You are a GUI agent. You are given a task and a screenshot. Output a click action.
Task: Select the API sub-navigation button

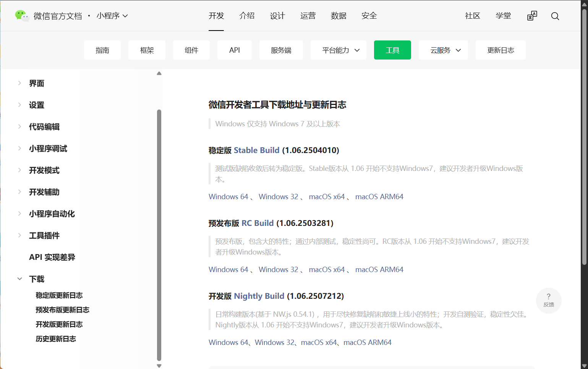click(235, 50)
